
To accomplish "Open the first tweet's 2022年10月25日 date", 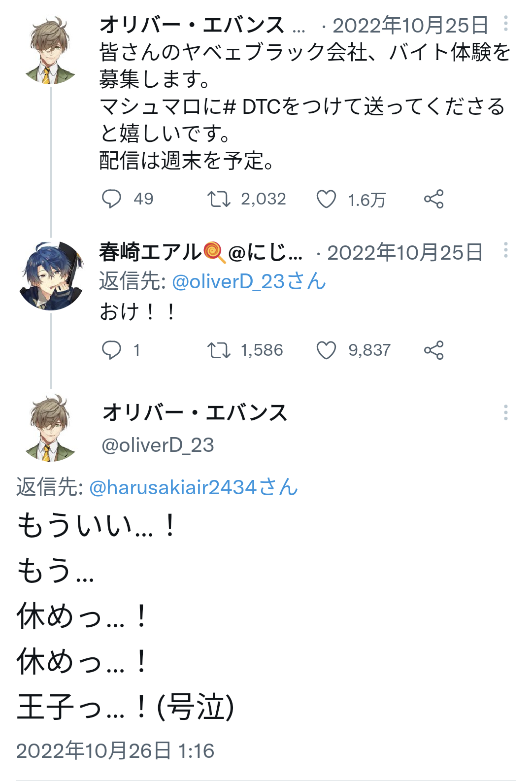I will 410,26.
